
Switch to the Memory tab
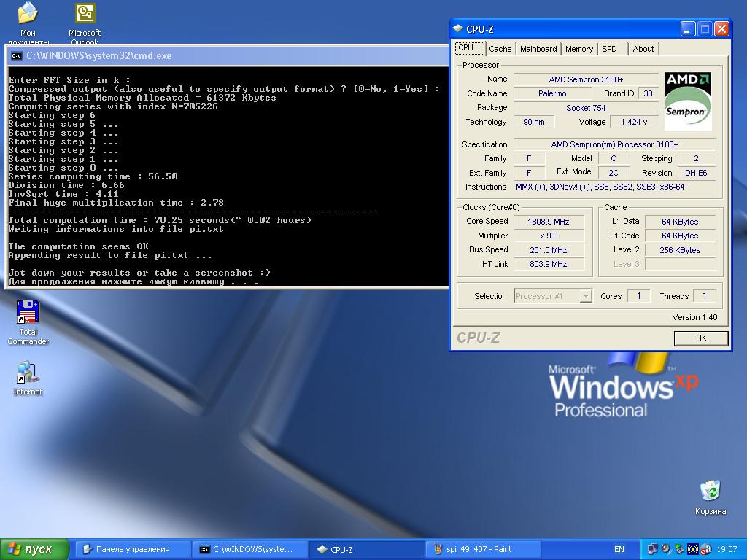(579, 49)
